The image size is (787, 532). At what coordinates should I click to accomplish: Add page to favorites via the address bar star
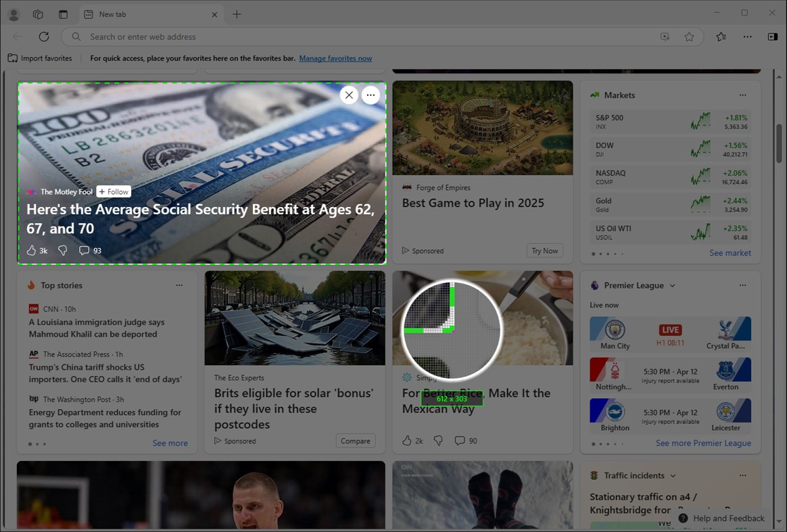click(x=690, y=37)
